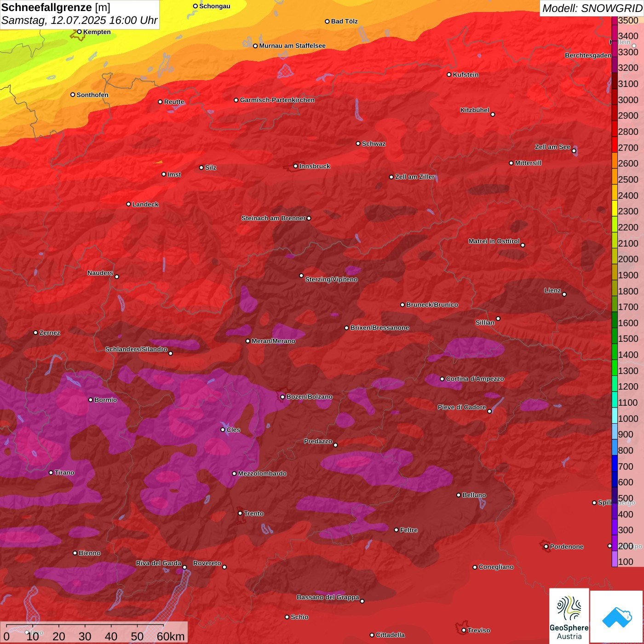Click the '3500' legend value
The width and height of the screenshot is (644, 644).
(x=628, y=20)
